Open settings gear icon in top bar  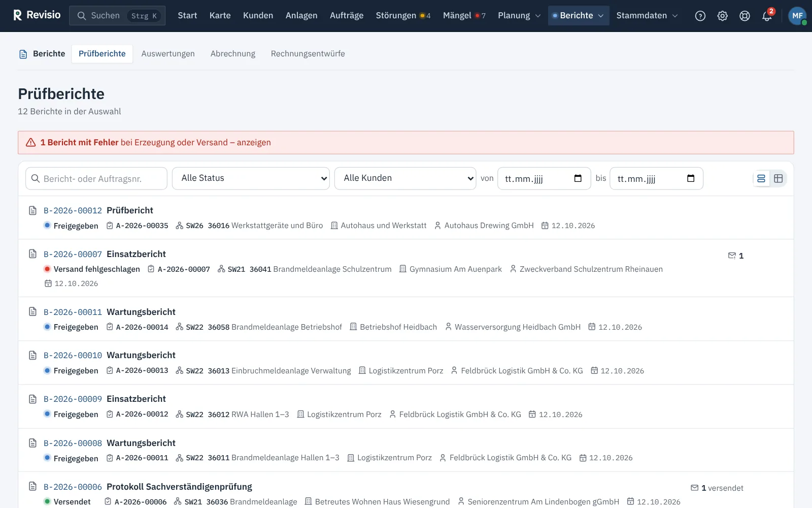coord(723,16)
